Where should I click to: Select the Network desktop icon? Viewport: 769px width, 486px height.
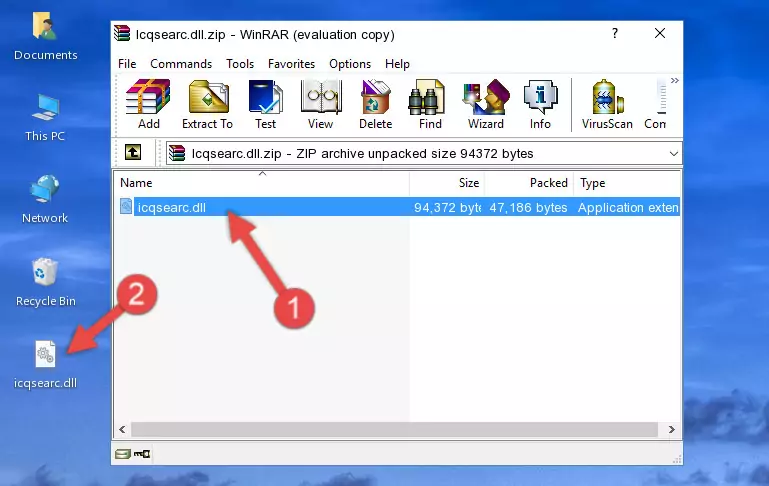(45, 199)
